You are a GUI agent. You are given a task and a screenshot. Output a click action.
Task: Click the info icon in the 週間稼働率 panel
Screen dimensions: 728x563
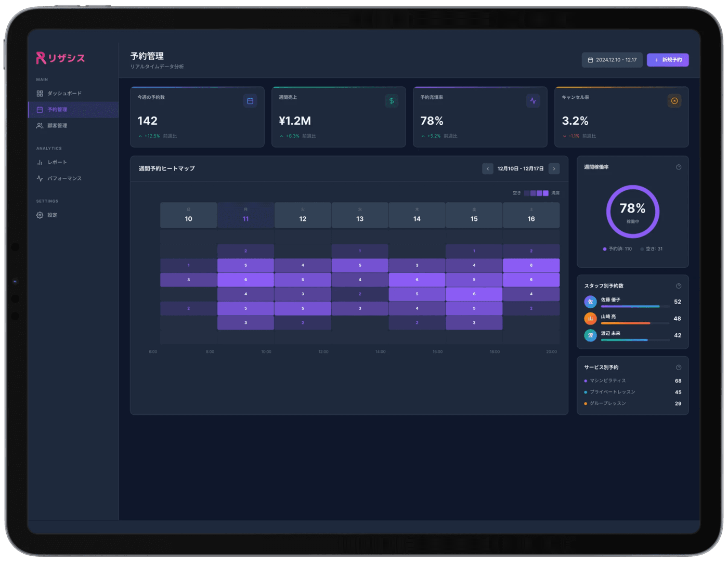(x=679, y=167)
